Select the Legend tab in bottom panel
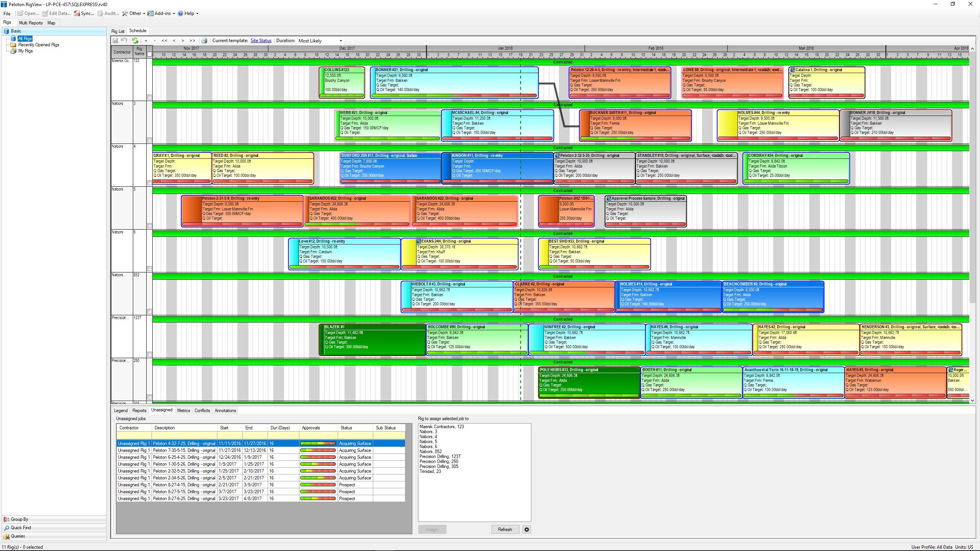 120,411
